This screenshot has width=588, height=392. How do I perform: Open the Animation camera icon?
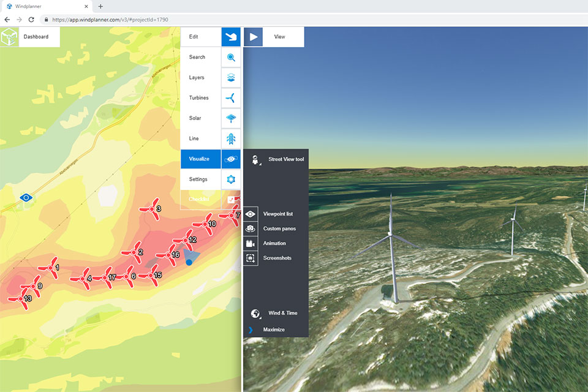coord(250,243)
